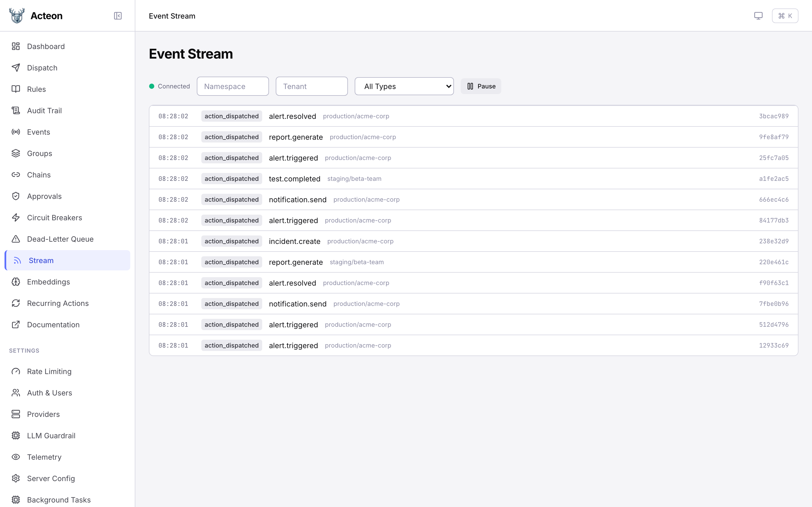Open the Rate Limiting settings
The height and width of the screenshot is (507, 812).
click(49, 372)
